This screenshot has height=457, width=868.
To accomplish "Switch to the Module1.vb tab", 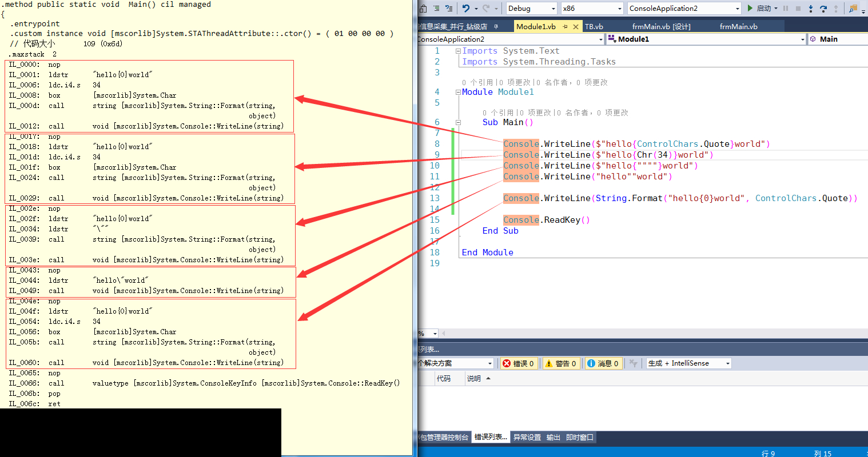I will pyautogui.click(x=536, y=26).
